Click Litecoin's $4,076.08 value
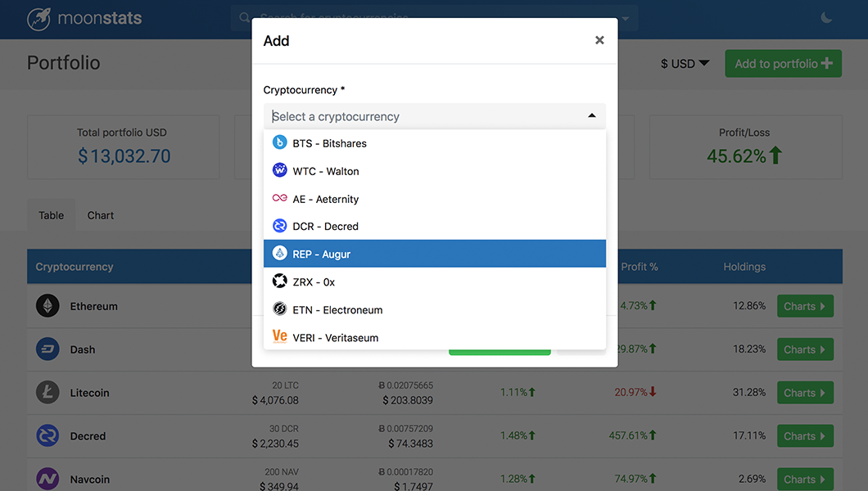 275,400
